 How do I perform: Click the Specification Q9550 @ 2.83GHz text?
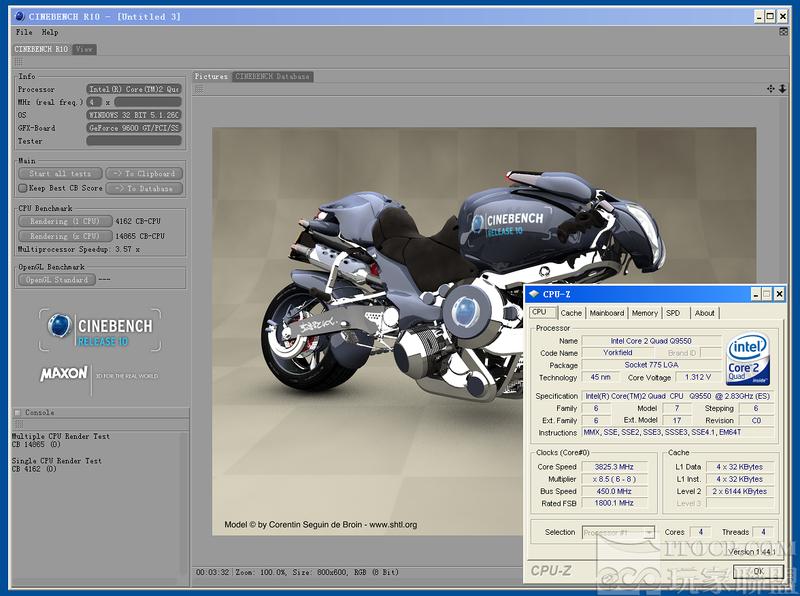click(x=678, y=396)
